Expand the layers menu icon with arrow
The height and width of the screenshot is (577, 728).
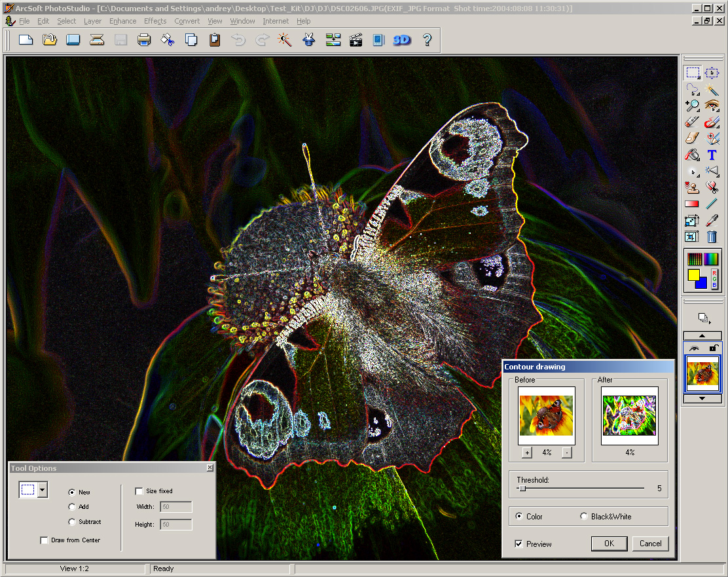(x=704, y=318)
